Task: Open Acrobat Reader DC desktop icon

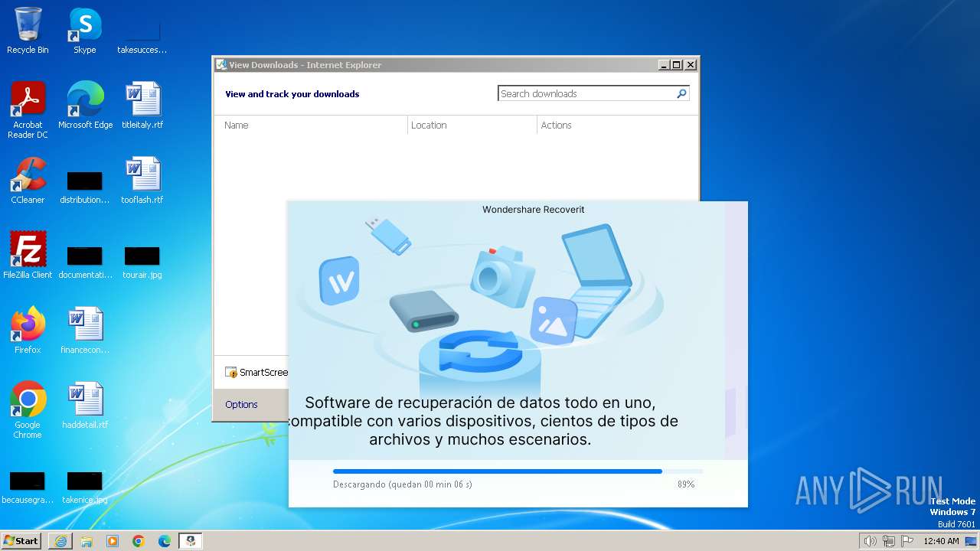Action: [x=28, y=110]
